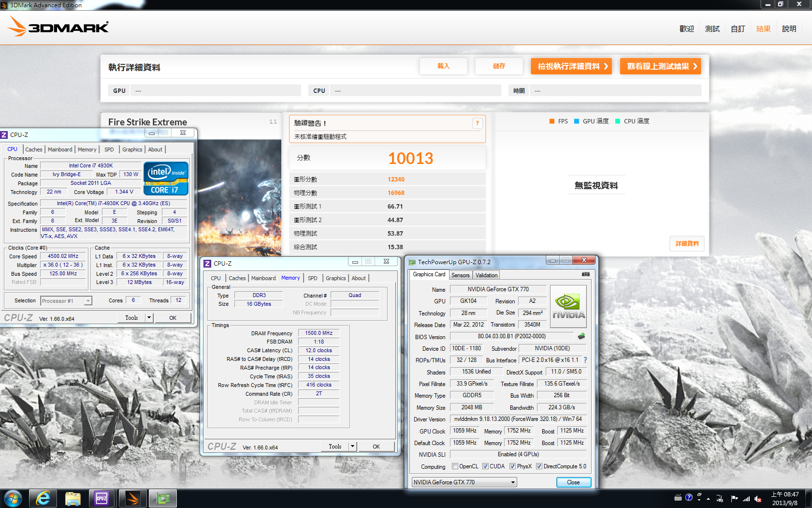Open the Validation tab in GPU-Z
The width and height of the screenshot is (812, 508).
[486, 275]
